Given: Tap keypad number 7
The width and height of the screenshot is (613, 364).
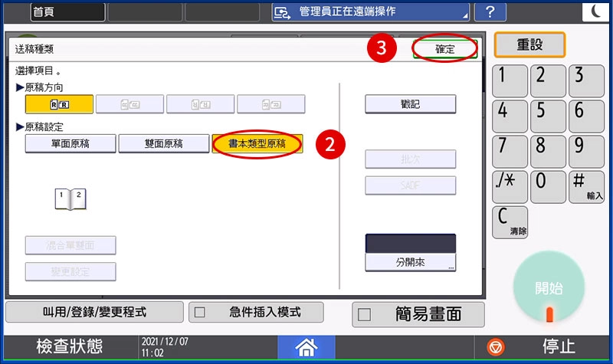Looking at the screenshot, I should 510,152.
